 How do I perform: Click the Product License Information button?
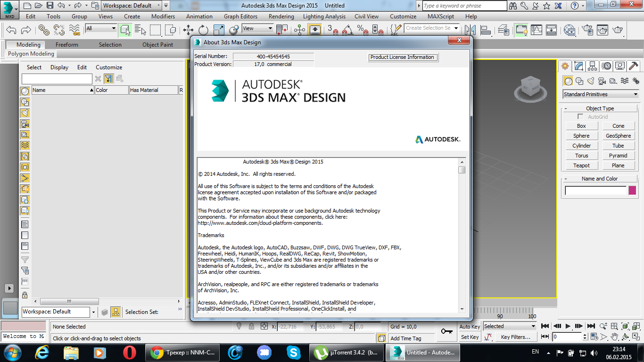tap(402, 57)
